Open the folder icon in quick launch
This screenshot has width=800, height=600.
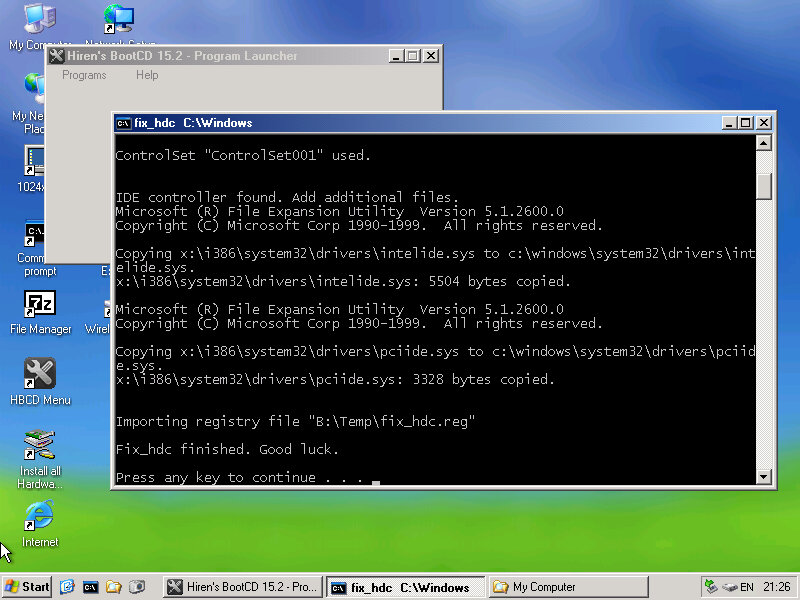[x=114, y=587]
